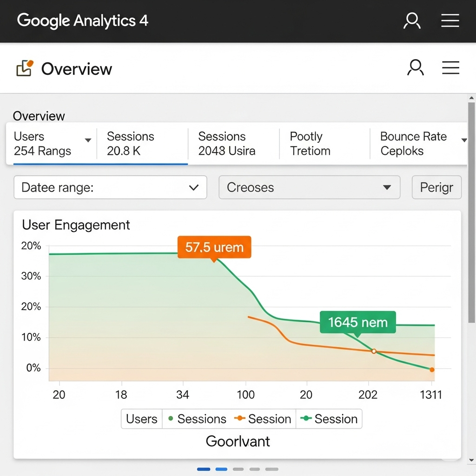Click the hollow orange marker on chart
The width and height of the screenshot is (476, 476).
374,351
